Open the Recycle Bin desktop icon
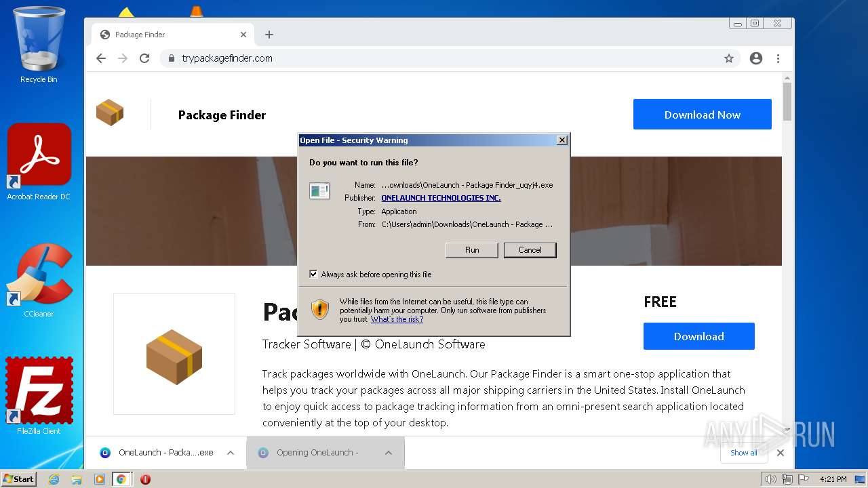Screen dimensions: 868x488 coord(39,45)
